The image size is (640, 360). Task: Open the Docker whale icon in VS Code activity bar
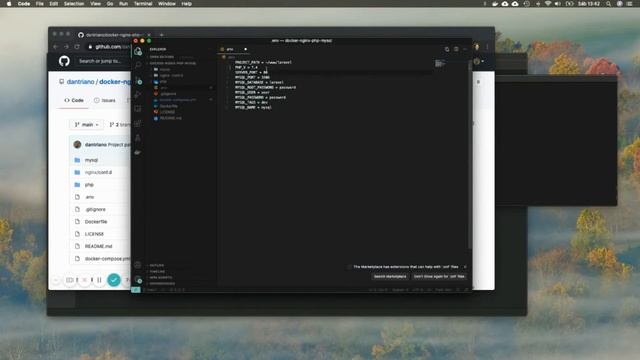click(138, 152)
